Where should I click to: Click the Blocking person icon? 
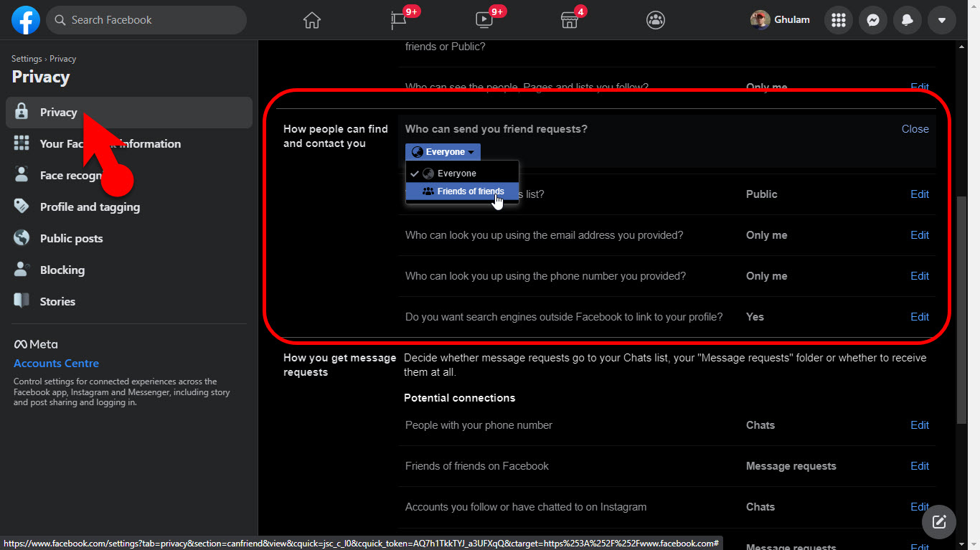[x=22, y=270]
